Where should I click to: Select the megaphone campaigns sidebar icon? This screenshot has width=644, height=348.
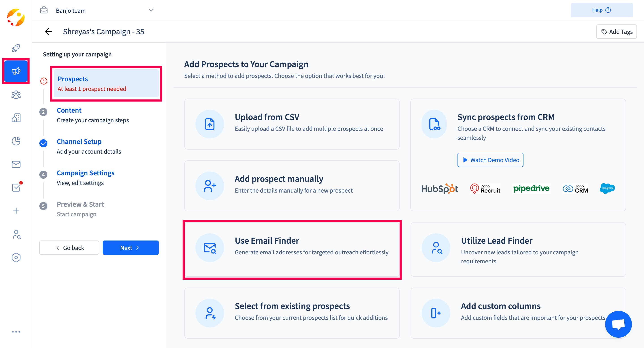point(16,71)
